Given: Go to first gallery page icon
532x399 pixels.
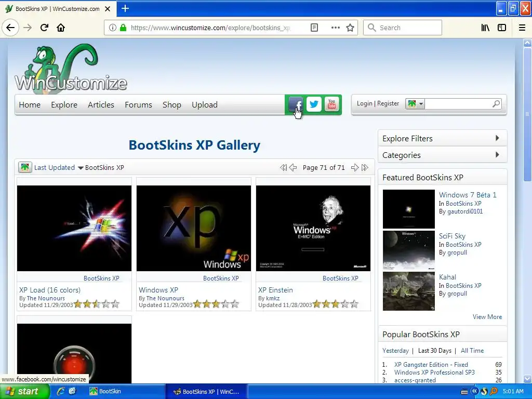Looking at the screenshot, I should (283, 168).
